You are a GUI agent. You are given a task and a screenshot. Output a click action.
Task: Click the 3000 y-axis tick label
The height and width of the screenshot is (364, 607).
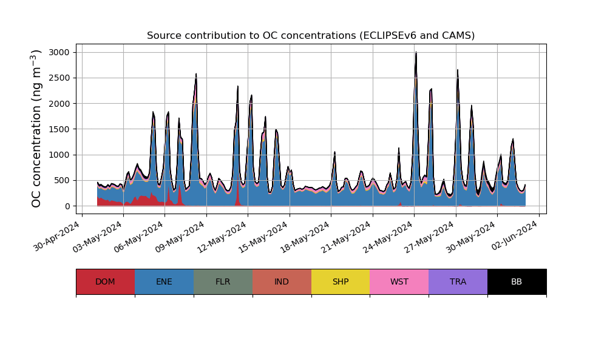(60, 53)
